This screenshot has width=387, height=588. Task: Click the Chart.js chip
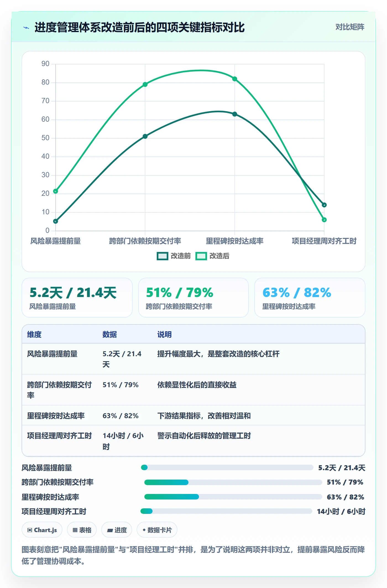[x=42, y=530]
